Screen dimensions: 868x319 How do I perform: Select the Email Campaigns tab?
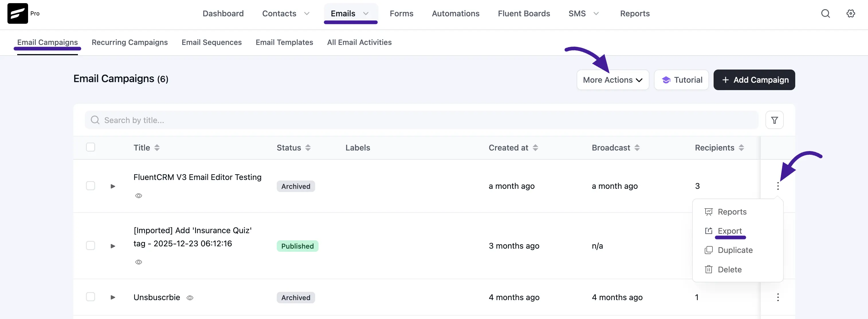[48, 42]
